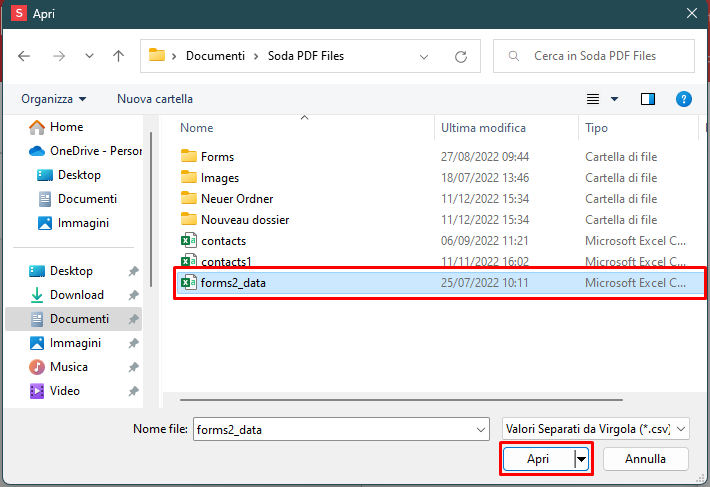Open pinned Immagini quick access
Image resolution: width=710 pixels, height=487 pixels.
point(65,343)
